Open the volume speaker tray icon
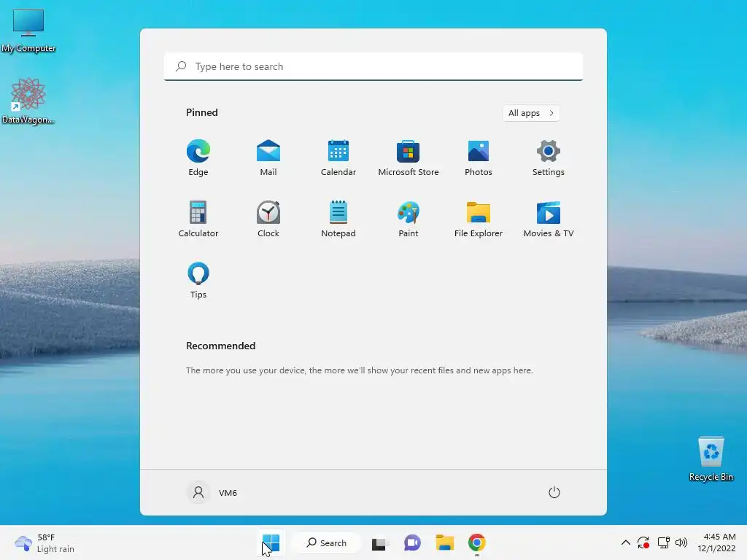The width and height of the screenshot is (747, 560). point(681,542)
